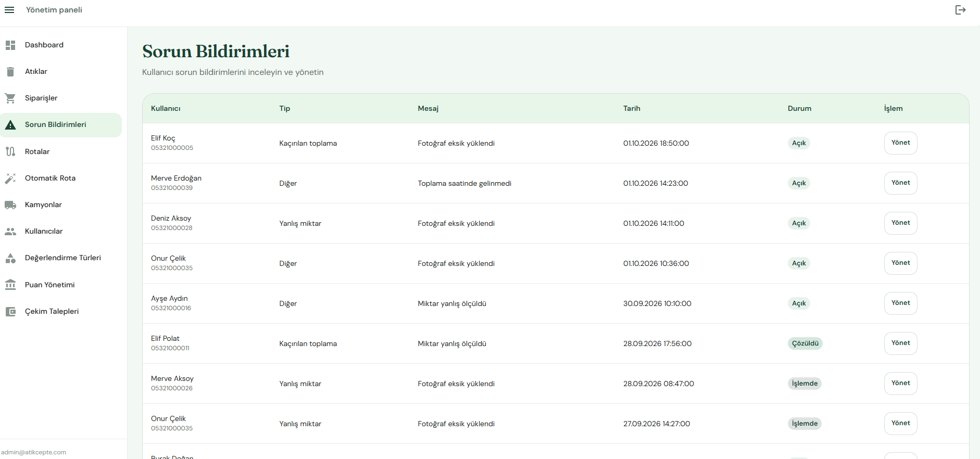
Task: Click the logout icon
Action: [961, 10]
